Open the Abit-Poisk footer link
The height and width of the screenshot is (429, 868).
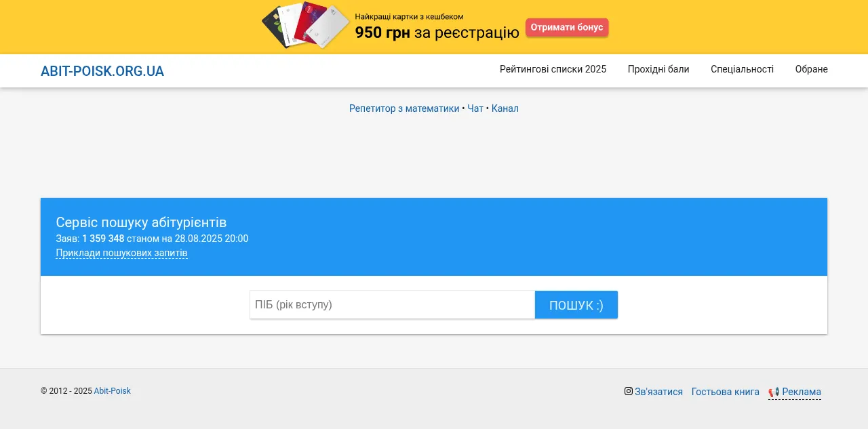(x=113, y=391)
